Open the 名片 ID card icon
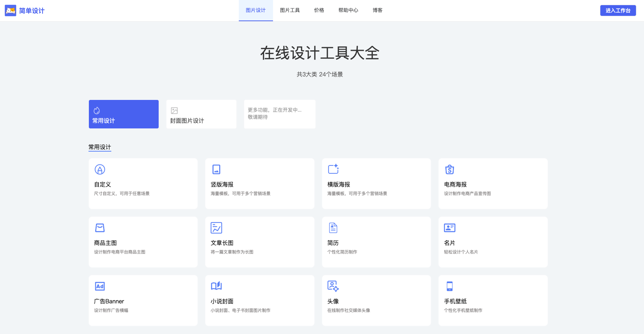644x334 pixels. click(x=450, y=228)
